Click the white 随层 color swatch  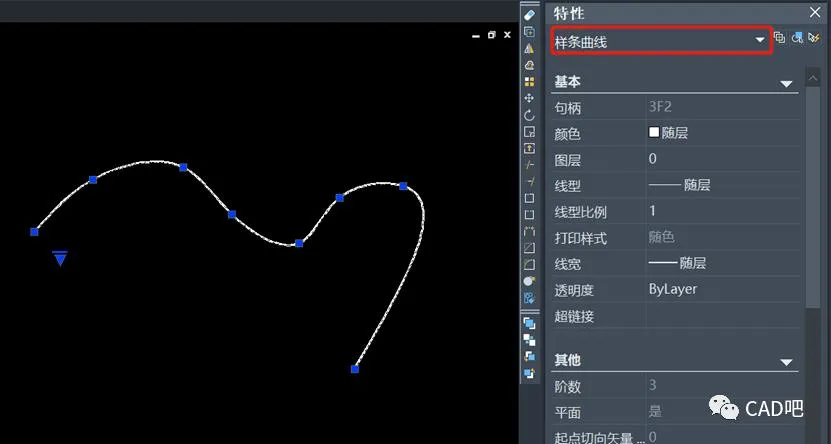tap(654, 132)
